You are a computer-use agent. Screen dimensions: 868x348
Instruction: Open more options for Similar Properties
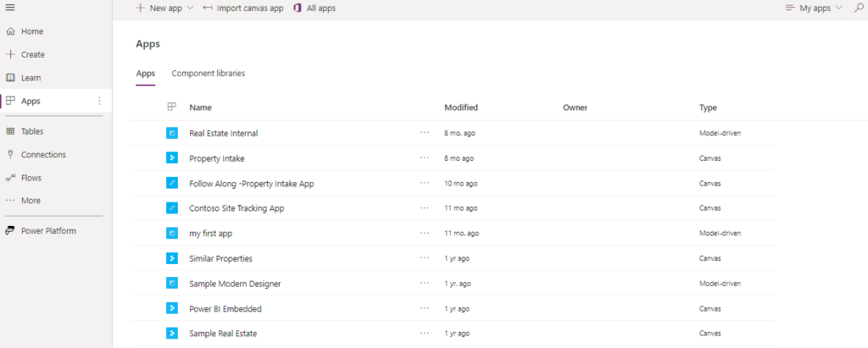425,257
